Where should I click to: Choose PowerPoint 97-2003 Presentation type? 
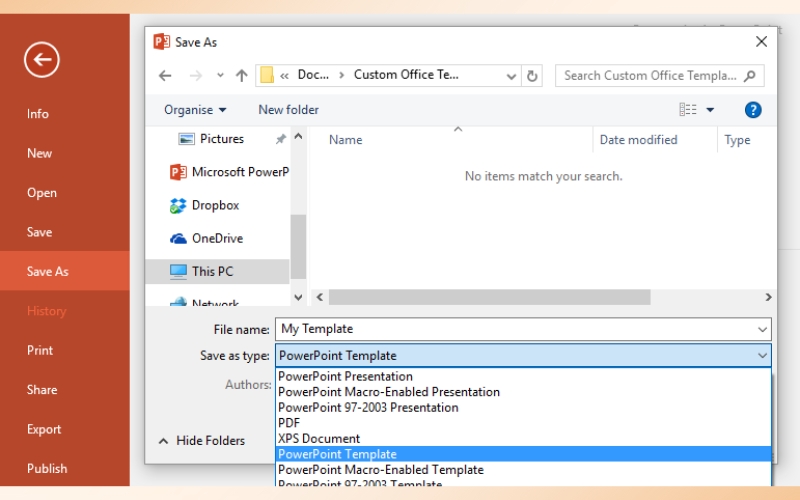coord(523,408)
